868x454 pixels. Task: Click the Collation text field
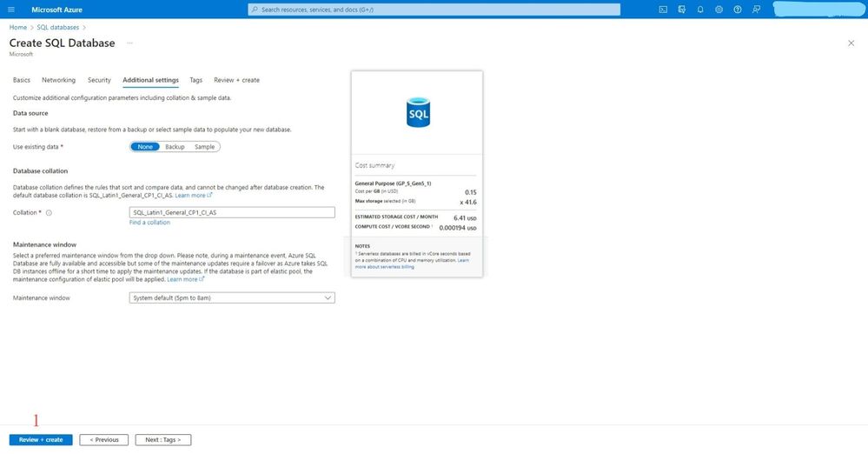pyautogui.click(x=232, y=213)
